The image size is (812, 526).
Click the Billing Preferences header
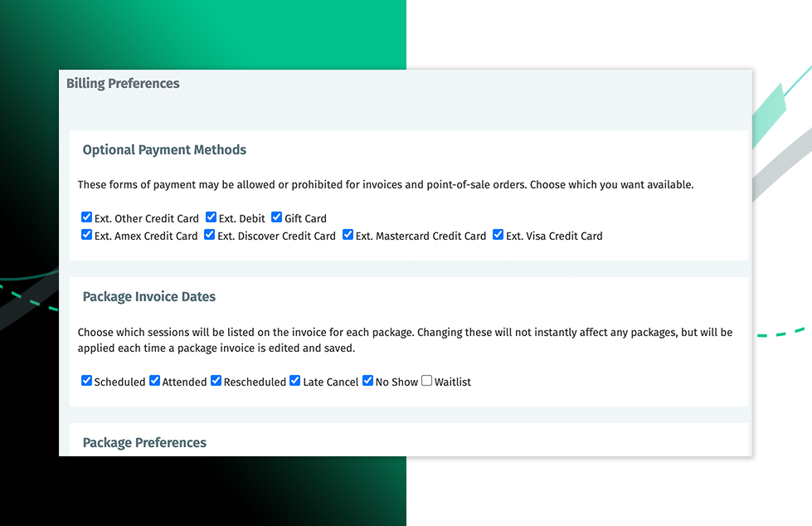(123, 83)
